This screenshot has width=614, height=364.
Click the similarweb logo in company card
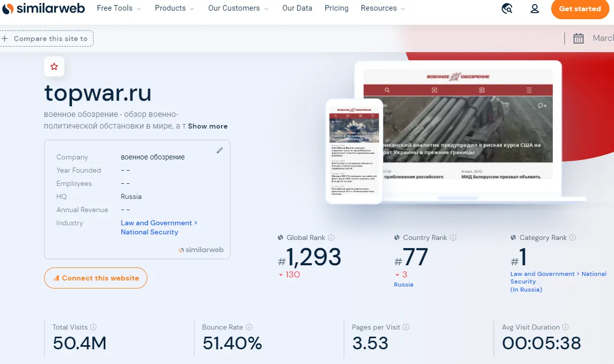tap(201, 250)
